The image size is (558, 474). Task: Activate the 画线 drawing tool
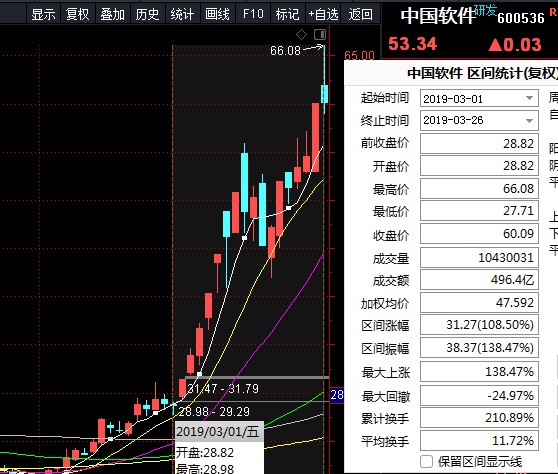pos(217,14)
